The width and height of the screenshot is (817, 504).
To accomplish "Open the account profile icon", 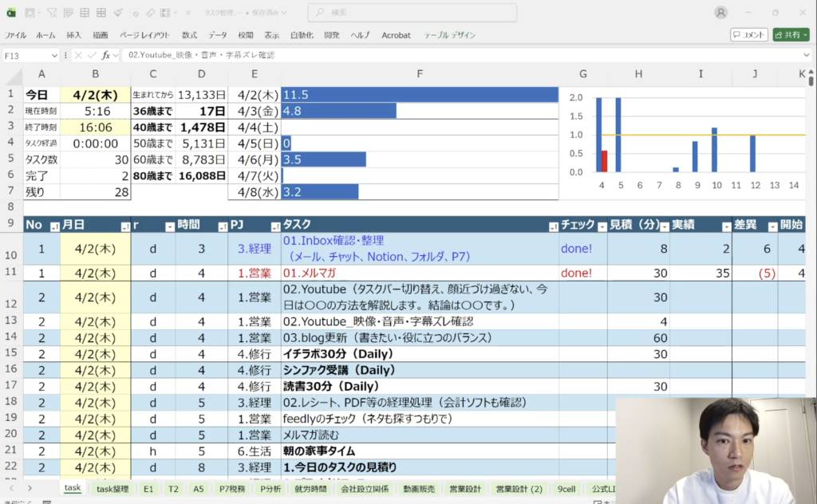I will (x=721, y=13).
